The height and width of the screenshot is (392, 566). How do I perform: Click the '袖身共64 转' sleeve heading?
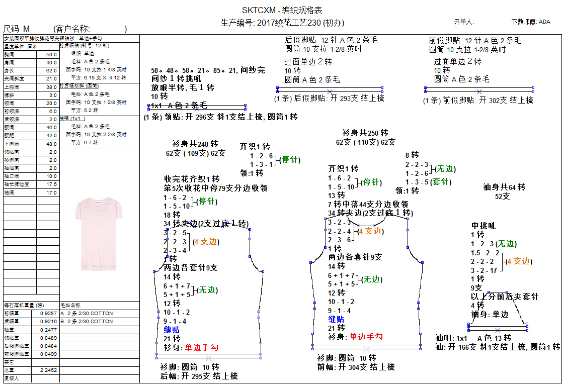pyautogui.click(x=504, y=187)
